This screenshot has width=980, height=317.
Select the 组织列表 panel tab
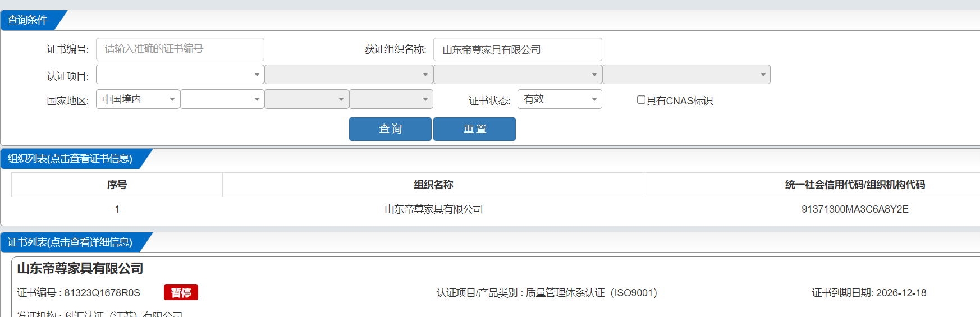(70, 159)
